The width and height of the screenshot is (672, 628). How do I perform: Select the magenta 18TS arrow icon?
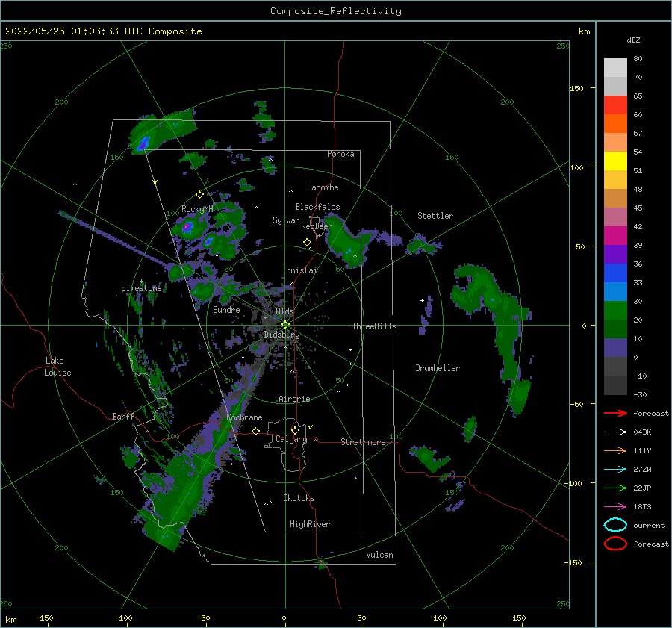pyautogui.click(x=615, y=507)
